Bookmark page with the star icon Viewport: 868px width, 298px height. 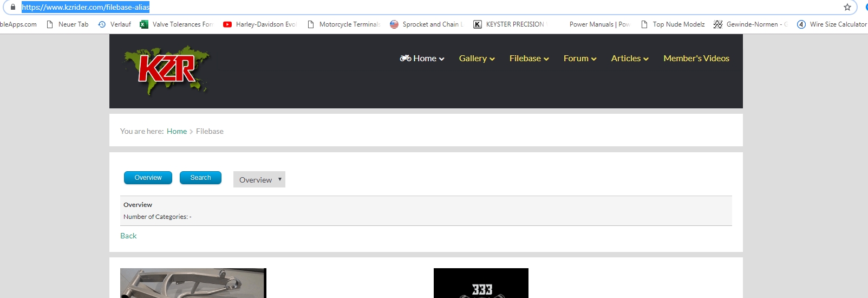pos(847,7)
